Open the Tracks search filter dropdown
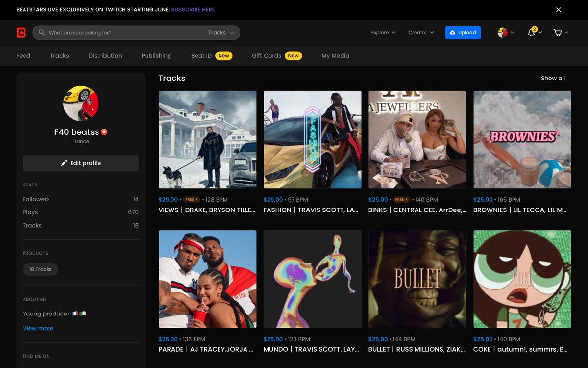This screenshot has width=588, height=368. pos(221,33)
